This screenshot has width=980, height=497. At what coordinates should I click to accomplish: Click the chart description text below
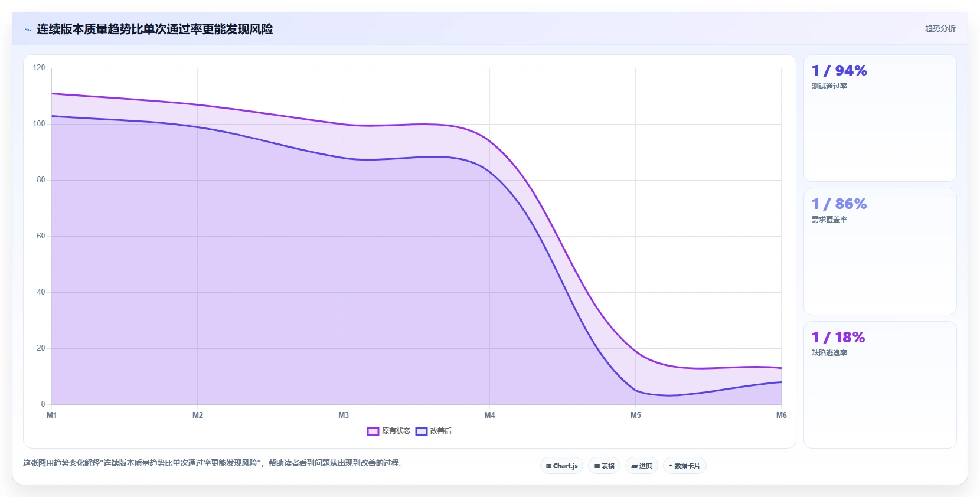[x=214, y=463]
